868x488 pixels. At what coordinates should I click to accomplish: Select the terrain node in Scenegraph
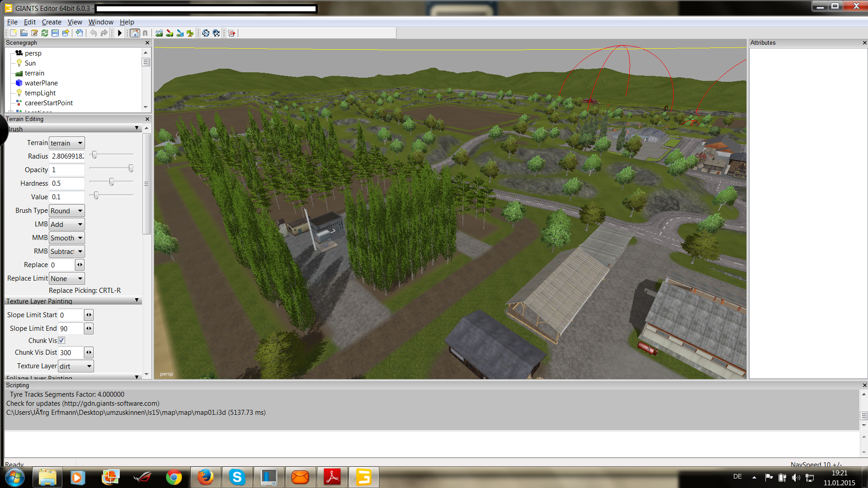coord(34,73)
